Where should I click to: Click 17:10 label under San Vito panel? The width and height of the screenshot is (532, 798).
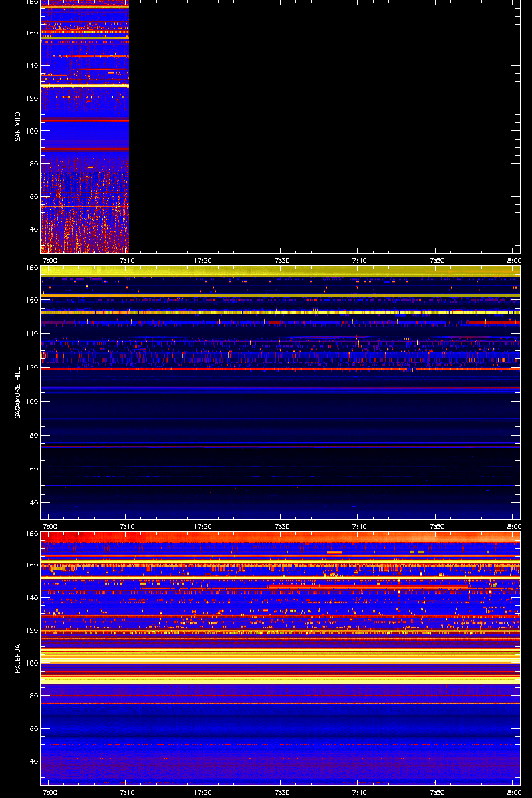click(126, 260)
